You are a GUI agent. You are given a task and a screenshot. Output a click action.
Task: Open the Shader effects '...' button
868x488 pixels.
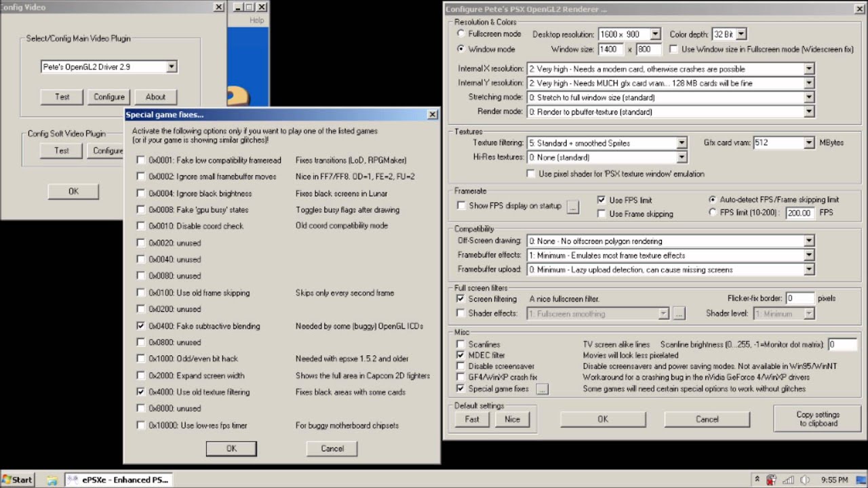(679, 314)
